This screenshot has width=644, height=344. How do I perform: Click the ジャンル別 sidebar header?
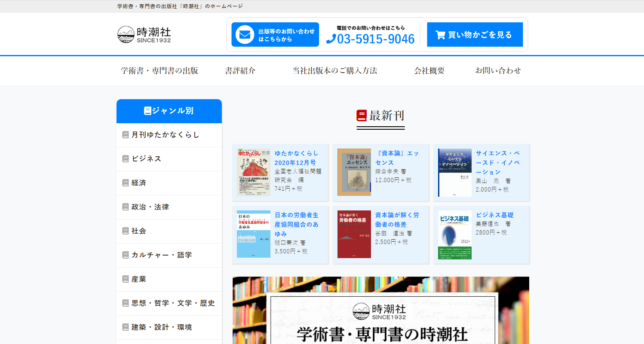(x=169, y=111)
